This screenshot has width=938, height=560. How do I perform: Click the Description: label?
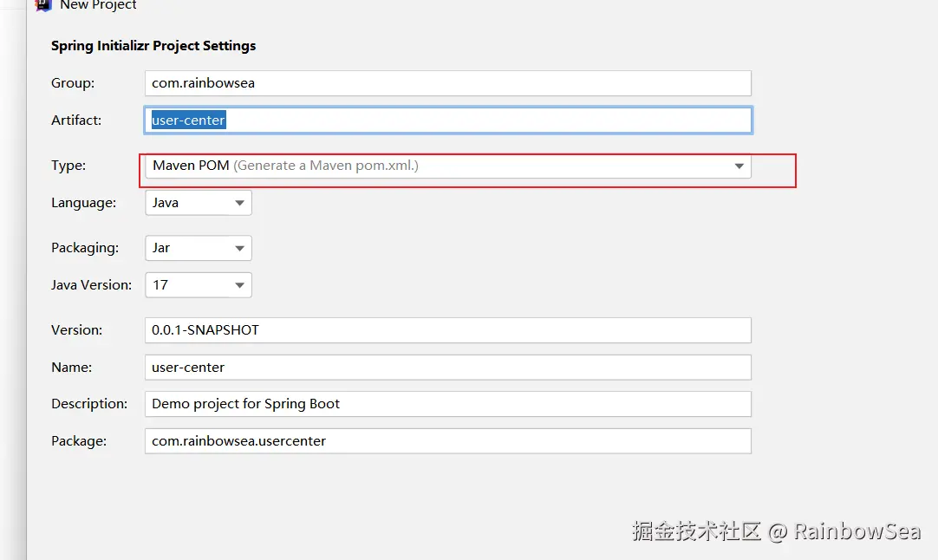pyautogui.click(x=89, y=404)
